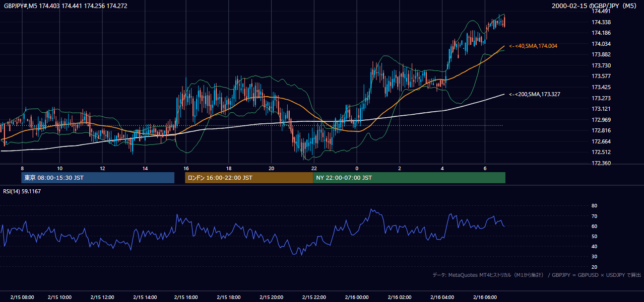Click the hour label 8 under price chart
The height and width of the screenshot is (302, 644).
tap(22, 168)
